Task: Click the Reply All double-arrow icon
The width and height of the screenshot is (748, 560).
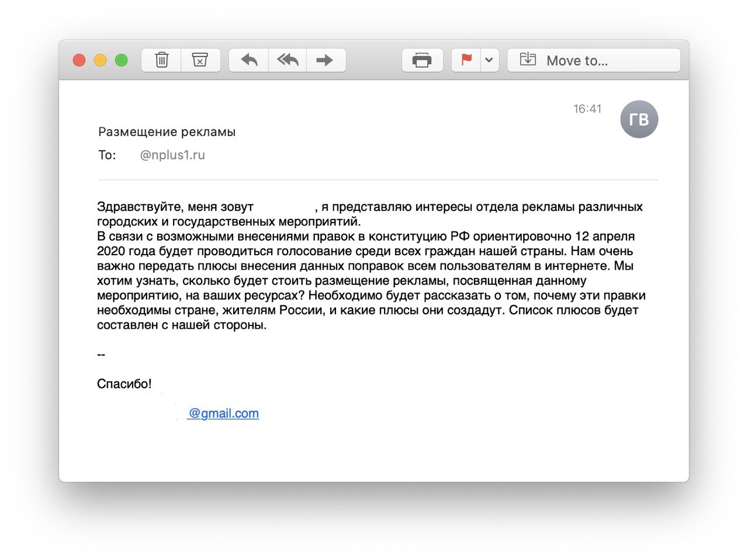Action: [x=288, y=60]
